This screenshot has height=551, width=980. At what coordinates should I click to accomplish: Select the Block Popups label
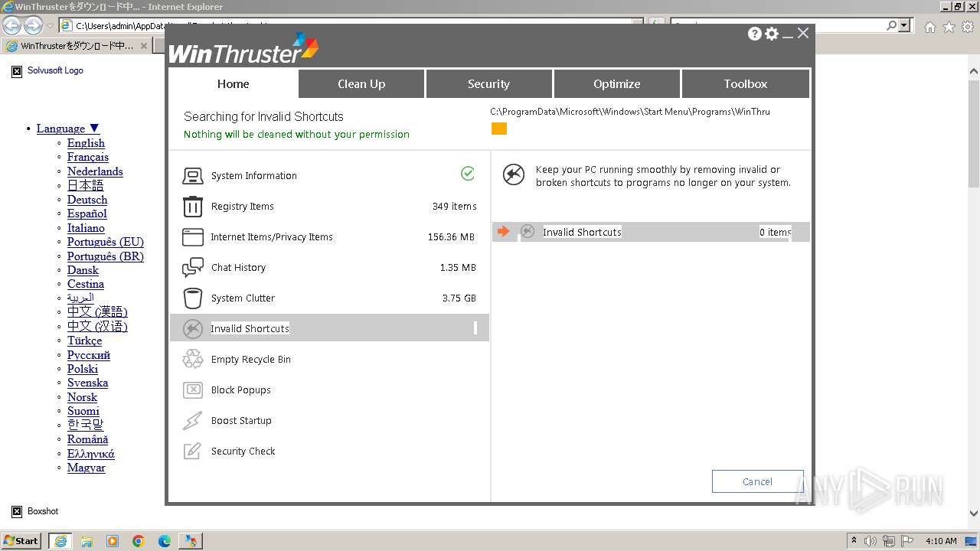(241, 390)
